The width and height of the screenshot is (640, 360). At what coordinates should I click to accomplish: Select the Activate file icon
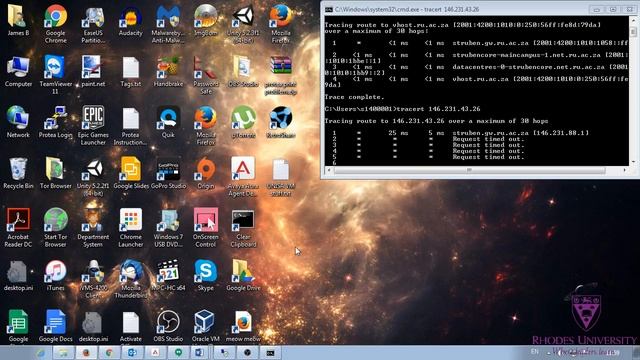coord(131,326)
